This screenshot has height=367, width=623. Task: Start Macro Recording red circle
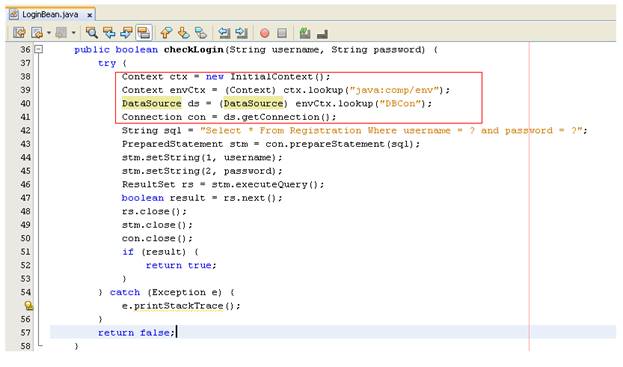click(x=264, y=33)
